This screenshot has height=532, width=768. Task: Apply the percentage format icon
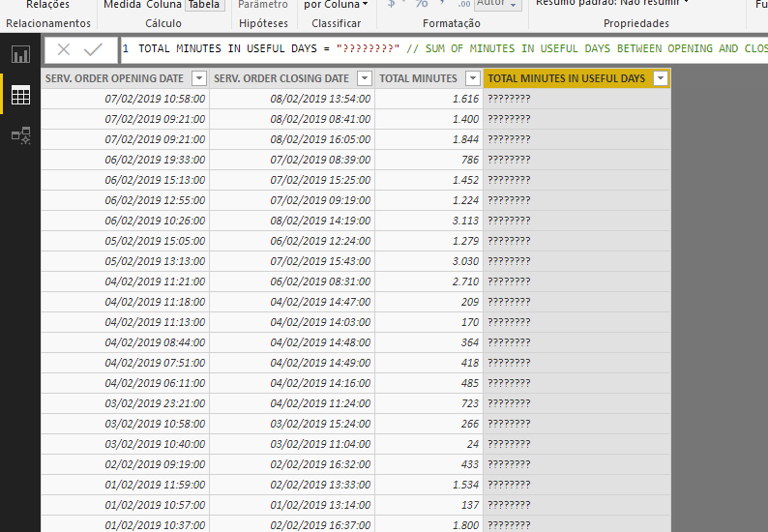[421, 4]
